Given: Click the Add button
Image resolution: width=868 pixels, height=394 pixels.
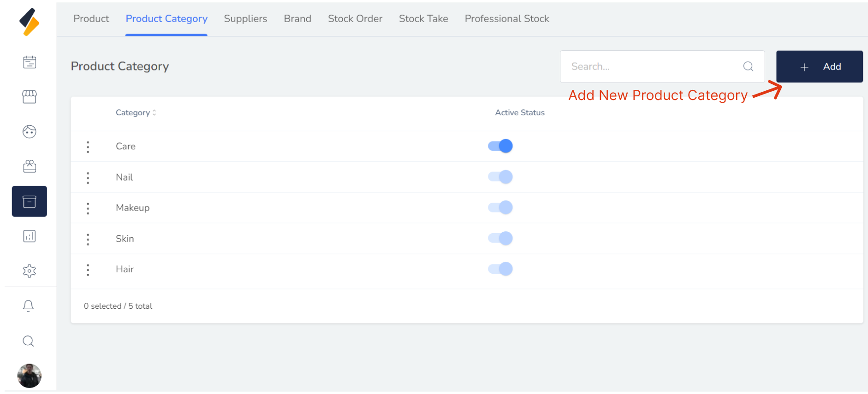Looking at the screenshot, I should click(819, 67).
